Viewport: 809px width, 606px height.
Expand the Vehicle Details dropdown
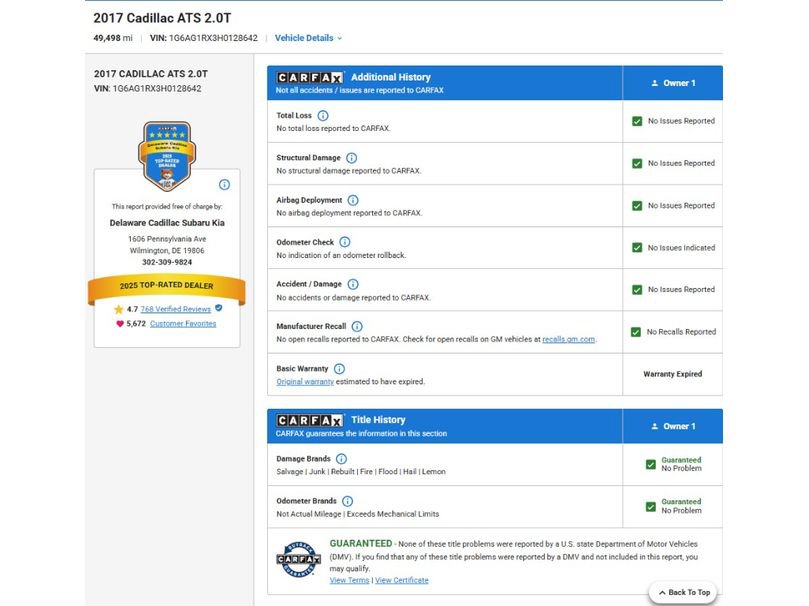click(x=308, y=38)
